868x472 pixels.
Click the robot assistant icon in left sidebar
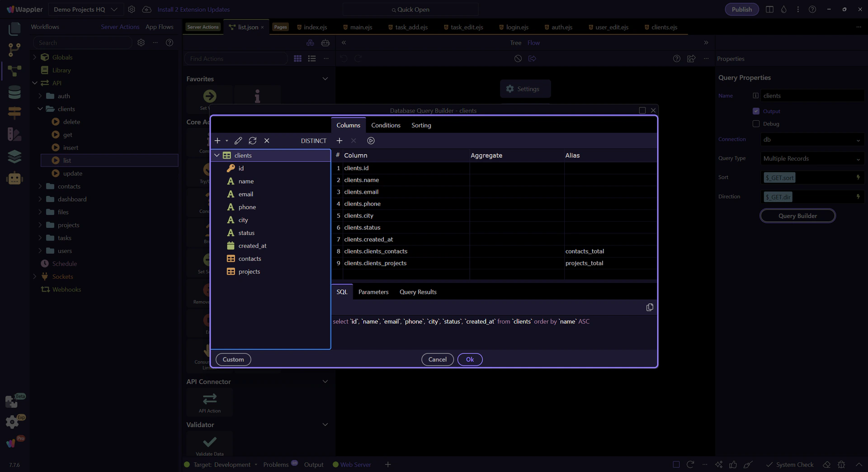pos(14,178)
